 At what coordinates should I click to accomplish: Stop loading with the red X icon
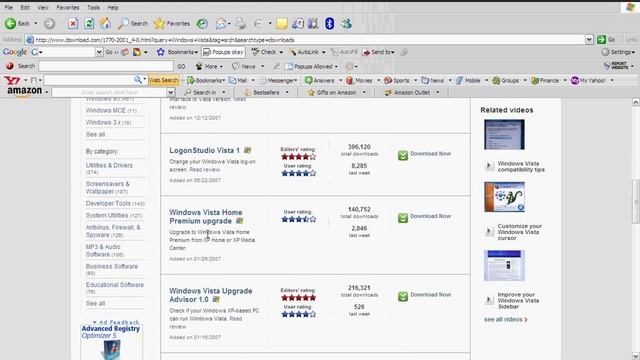point(73,24)
